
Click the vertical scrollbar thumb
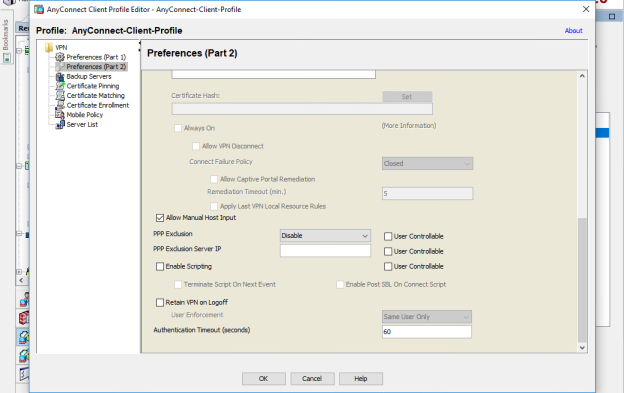coord(582,280)
